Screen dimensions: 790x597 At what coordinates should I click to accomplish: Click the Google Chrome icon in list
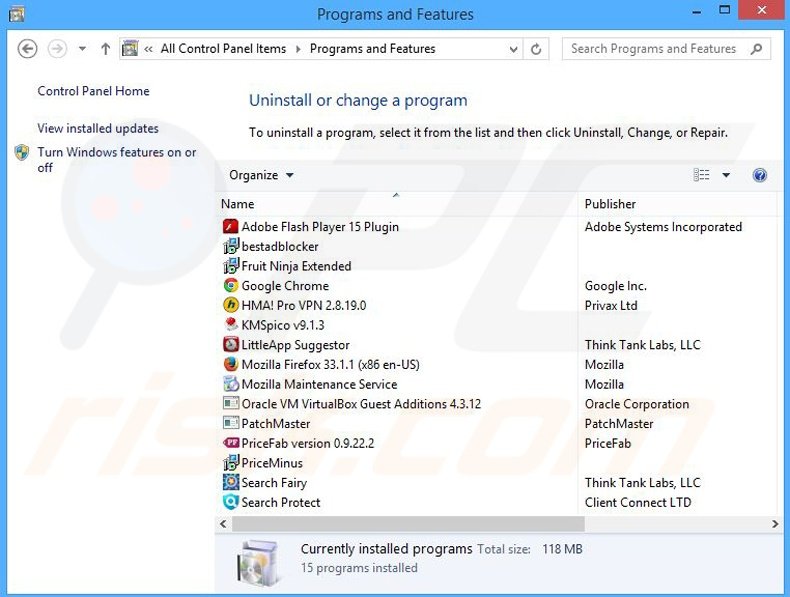click(x=230, y=286)
